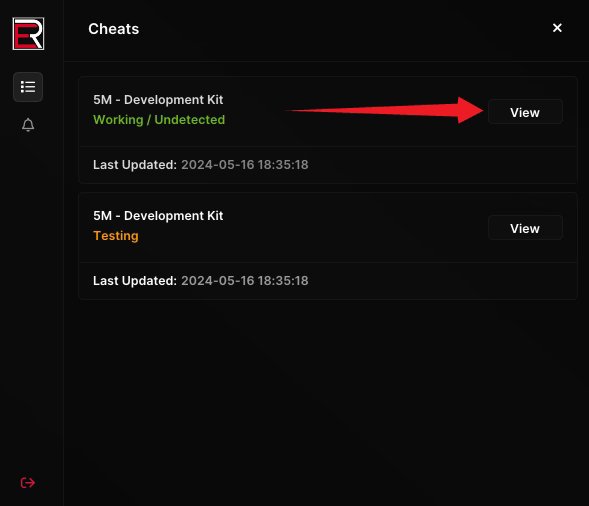Click the undetected kit's last updated timestamp
The height and width of the screenshot is (506, 589).
[x=245, y=165]
